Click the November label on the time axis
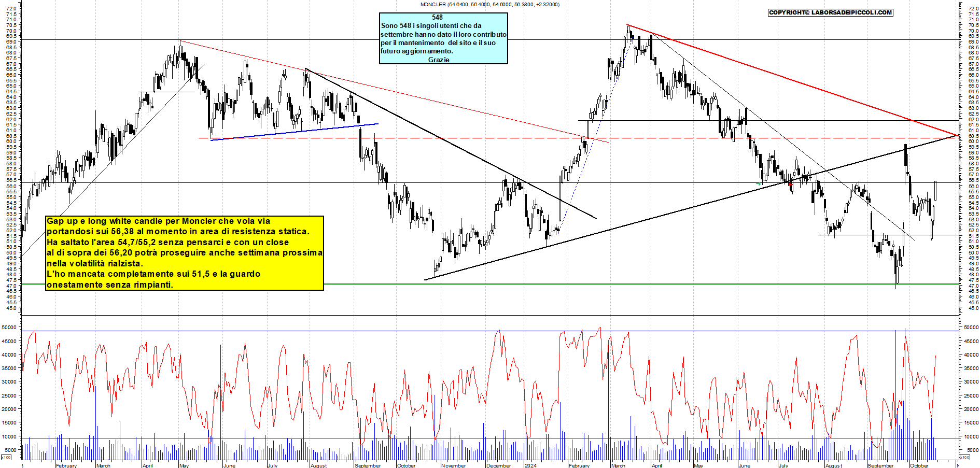This screenshot has width=980, height=468. click(x=454, y=465)
